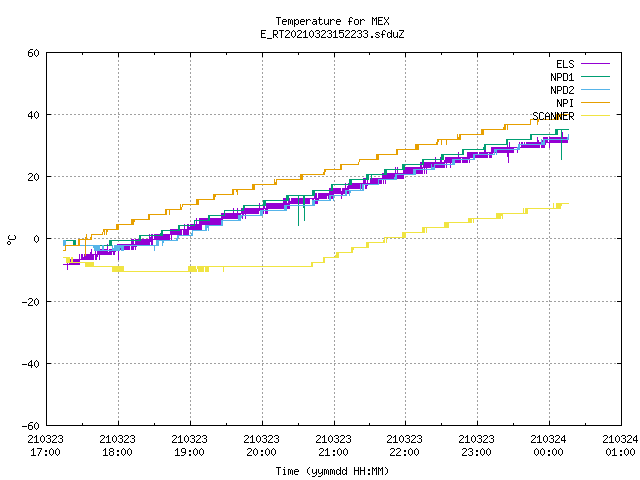
Task: Click the y-axis label 40
Action: pos(33,115)
